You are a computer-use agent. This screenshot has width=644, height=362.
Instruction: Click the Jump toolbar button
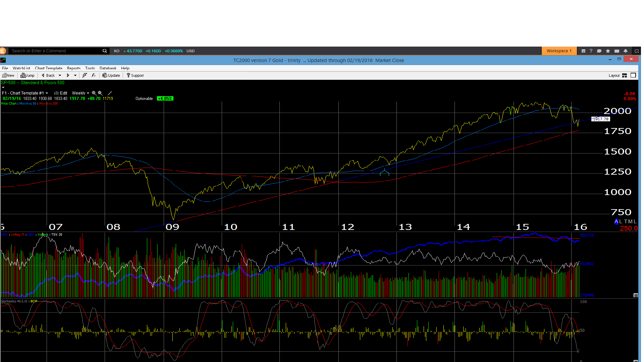(28, 75)
